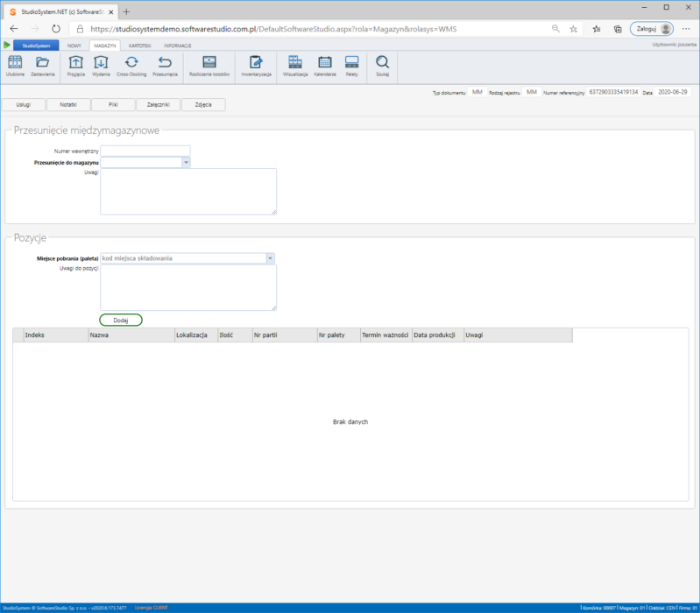Expand Miejsce pobrania (paleta) dropdown arrow
Viewport: 700px width, 613px height.
[270, 258]
